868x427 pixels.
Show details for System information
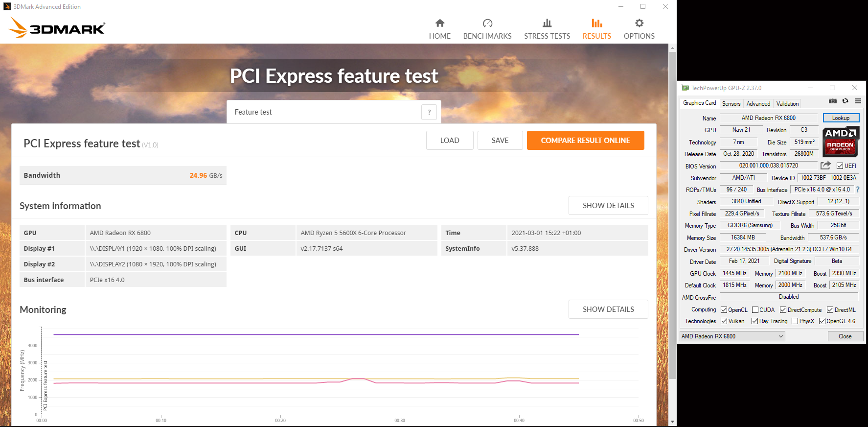click(608, 206)
